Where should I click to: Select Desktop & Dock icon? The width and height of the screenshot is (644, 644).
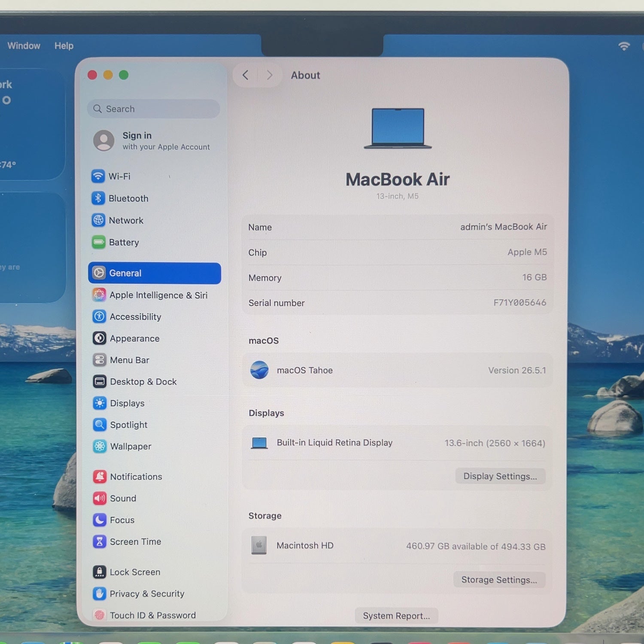pos(100,381)
